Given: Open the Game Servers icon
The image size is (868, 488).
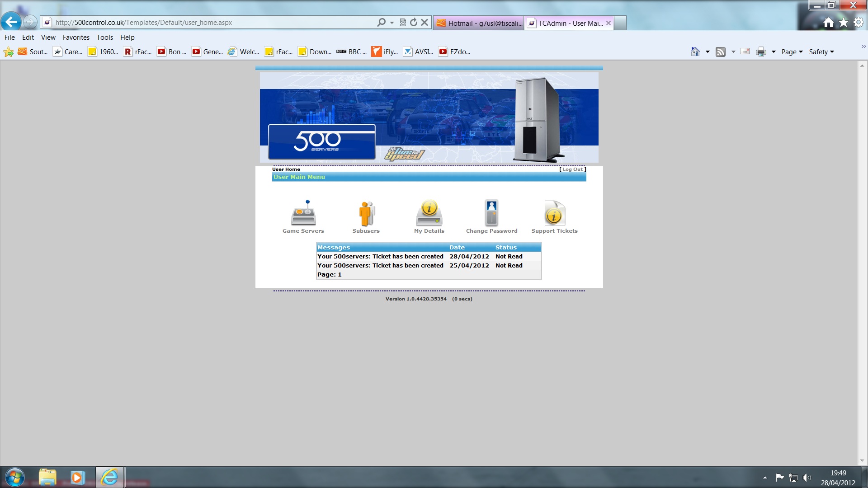Looking at the screenshot, I should [303, 213].
